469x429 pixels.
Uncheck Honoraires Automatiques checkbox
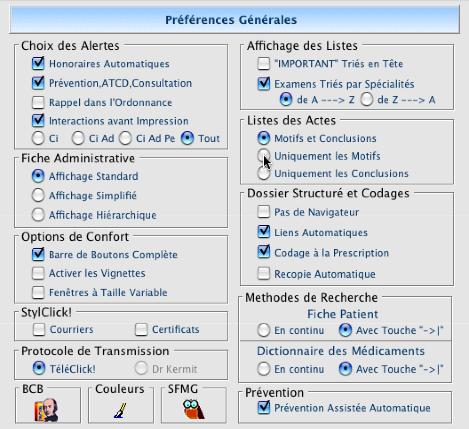pyautogui.click(x=38, y=63)
